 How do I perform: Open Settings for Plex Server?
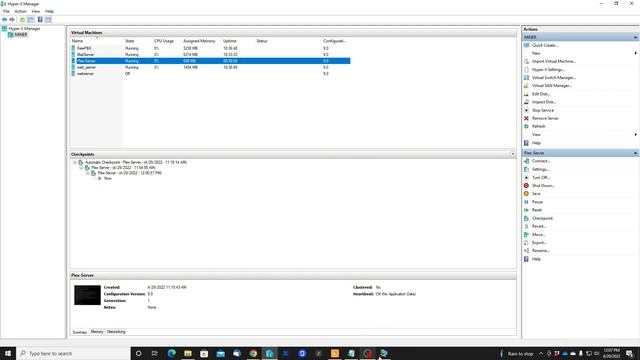[x=540, y=169]
